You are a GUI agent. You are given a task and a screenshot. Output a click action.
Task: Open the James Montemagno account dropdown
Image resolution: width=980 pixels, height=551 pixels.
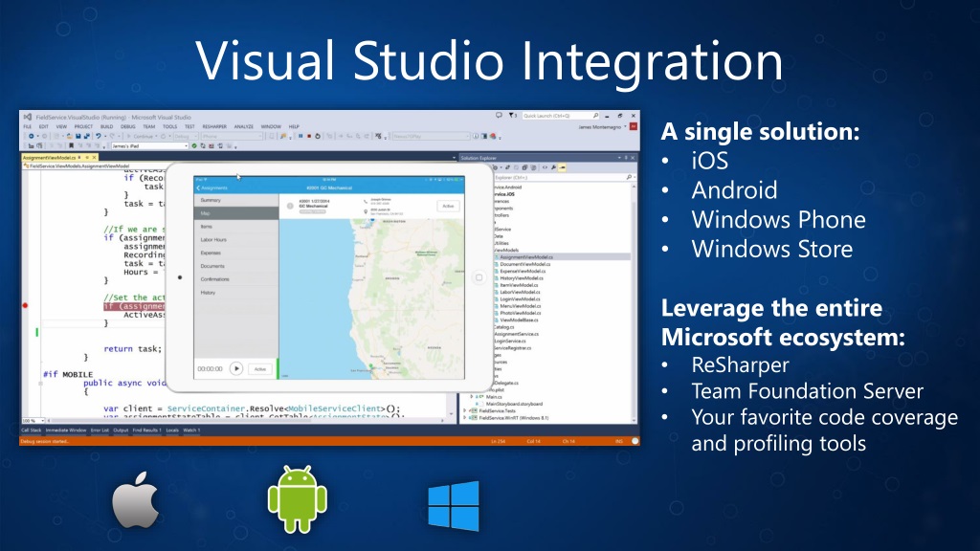603,127
